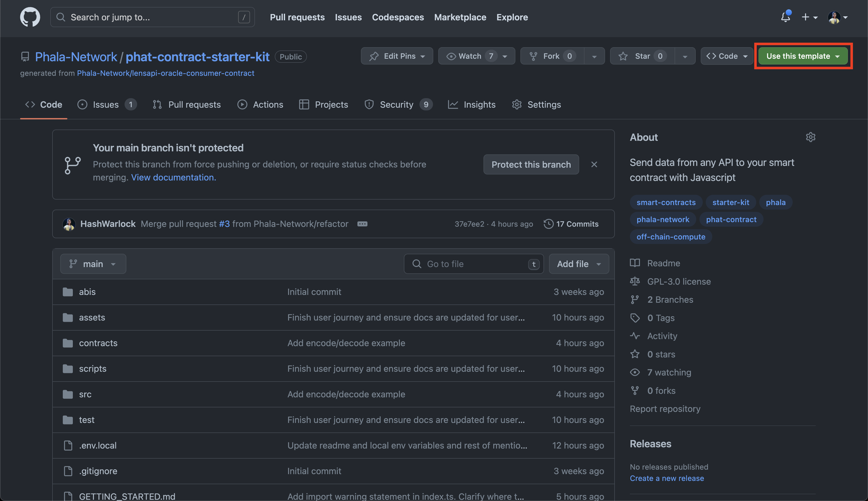868x501 pixels.
Task: Open HashWarlock's avatar in commit bar
Action: pos(69,224)
